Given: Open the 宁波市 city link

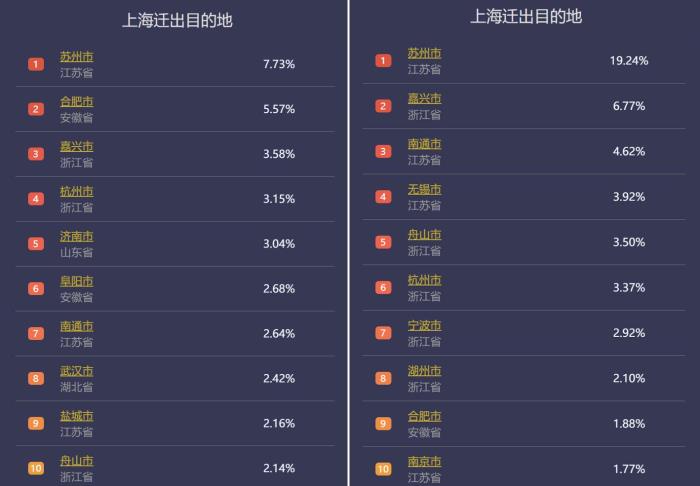Looking at the screenshot, I should click(424, 325).
